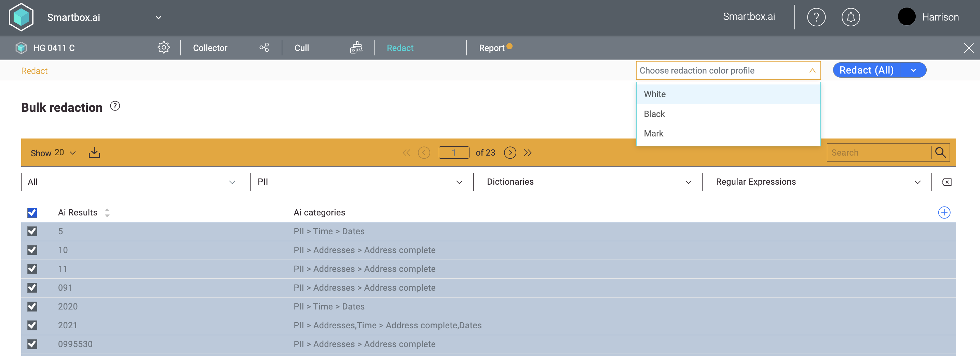Switch to the Redact tab
Image resolution: width=980 pixels, height=356 pixels.
[x=400, y=48]
